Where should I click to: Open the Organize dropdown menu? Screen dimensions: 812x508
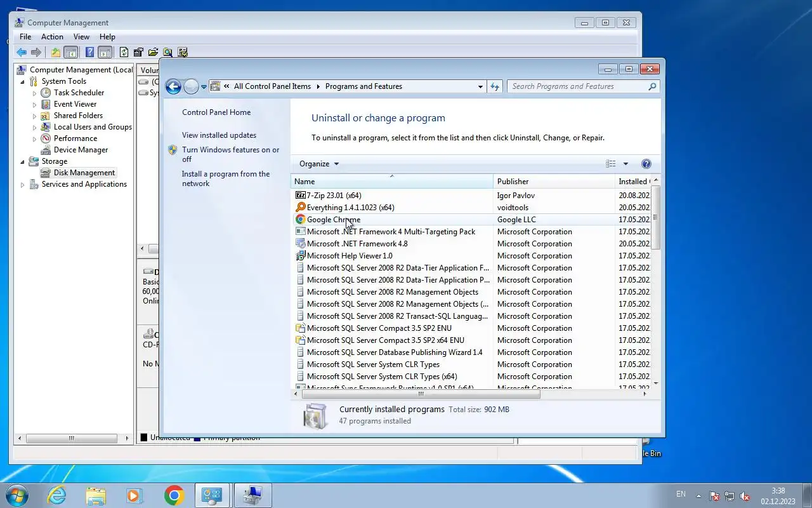pos(319,164)
